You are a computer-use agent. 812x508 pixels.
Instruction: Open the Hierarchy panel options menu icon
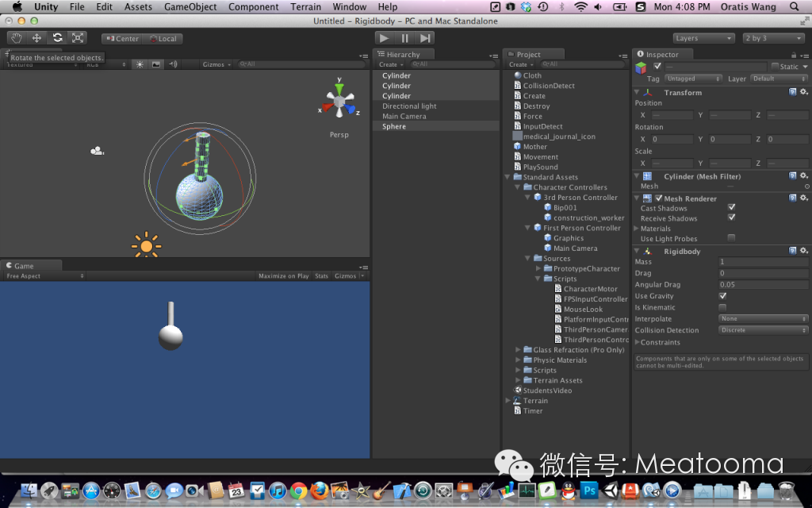pos(493,56)
